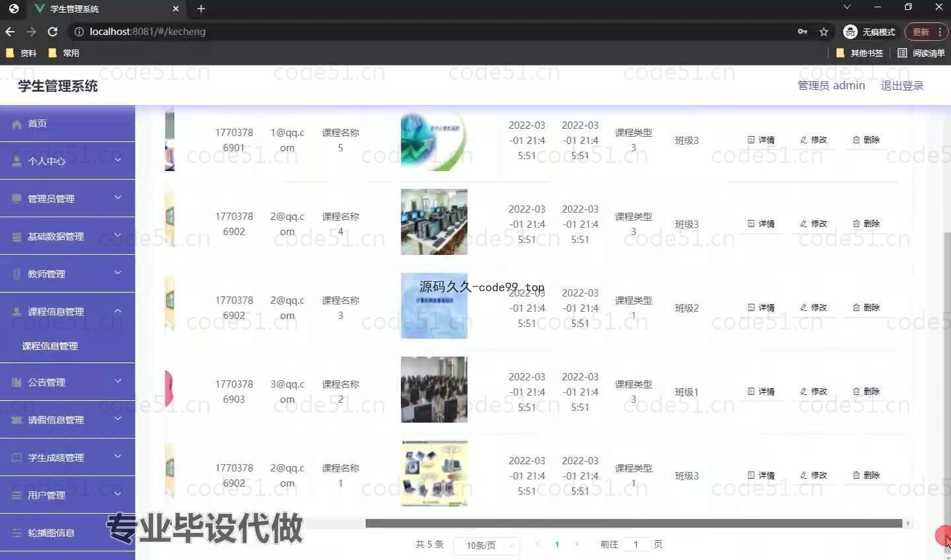Click 删除 for 课程名称 1

[866, 475]
